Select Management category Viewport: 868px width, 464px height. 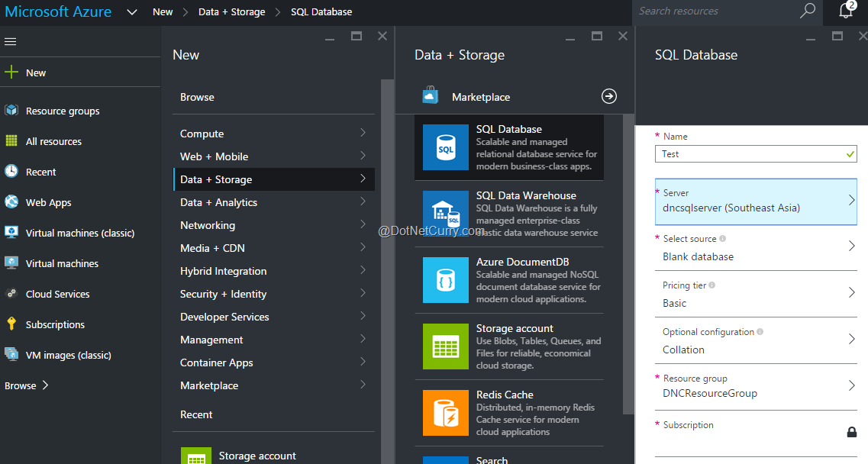coord(274,340)
